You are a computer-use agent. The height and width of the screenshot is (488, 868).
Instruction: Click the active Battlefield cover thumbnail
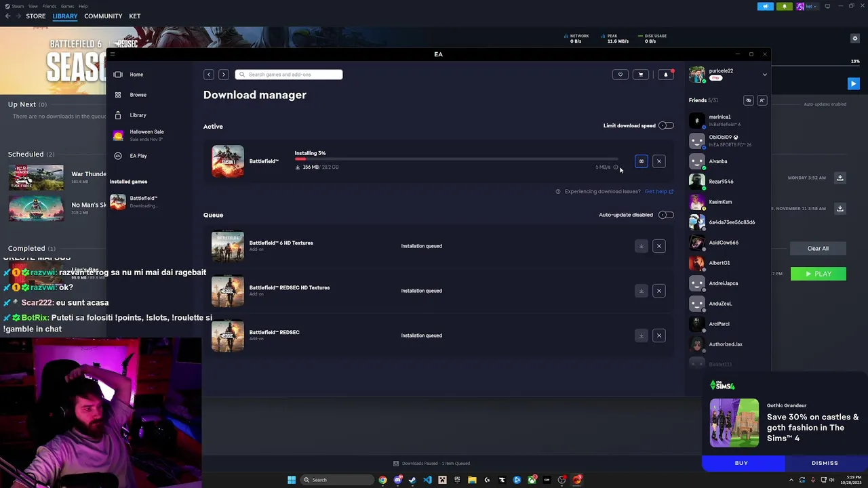coord(228,161)
